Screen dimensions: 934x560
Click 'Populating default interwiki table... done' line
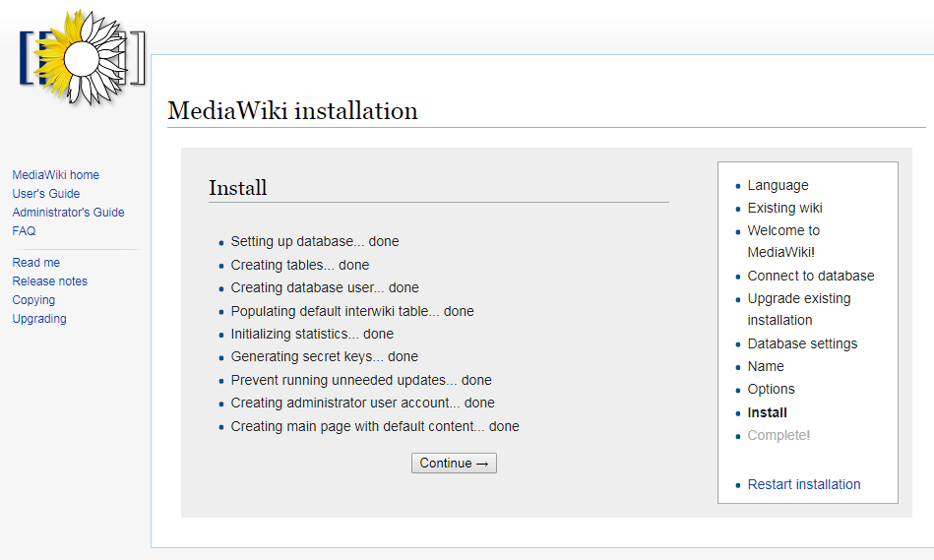click(x=352, y=312)
